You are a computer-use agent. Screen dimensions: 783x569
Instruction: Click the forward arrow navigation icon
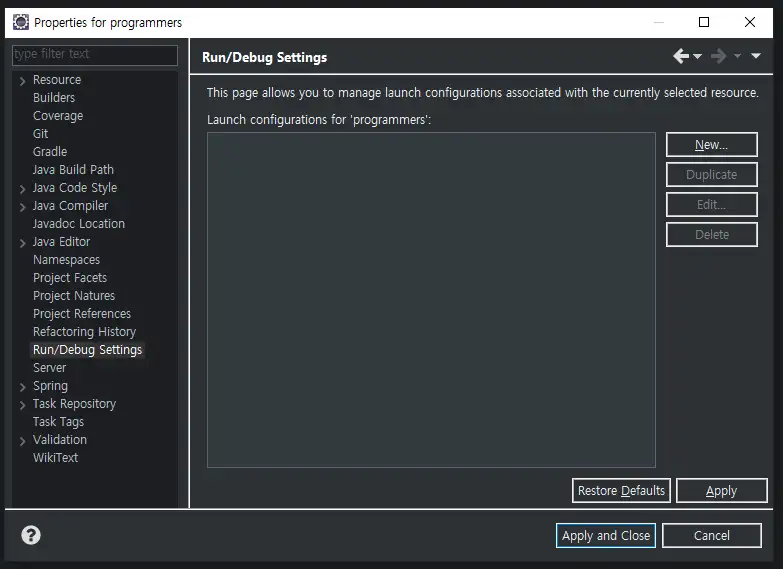click(x=719, y=56)
